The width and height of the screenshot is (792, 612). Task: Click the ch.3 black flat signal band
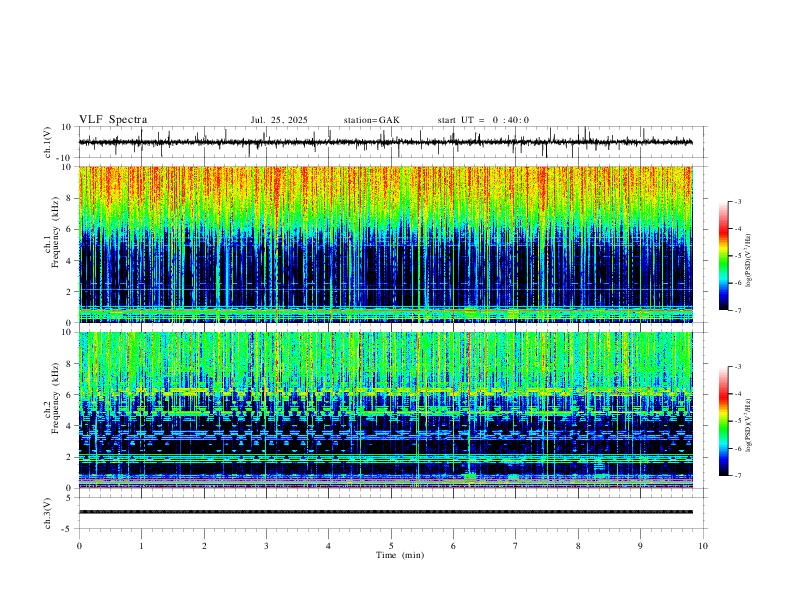click(x=385, y=512)
